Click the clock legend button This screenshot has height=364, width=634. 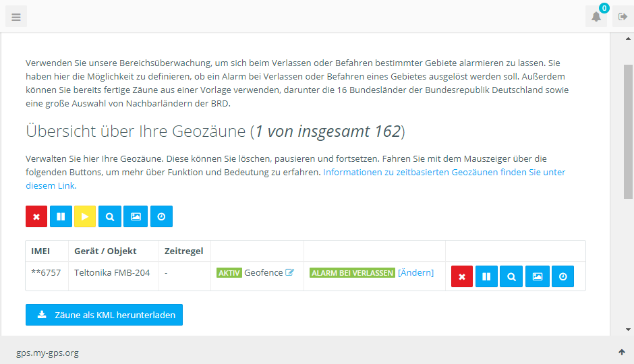tap(161, 216)
